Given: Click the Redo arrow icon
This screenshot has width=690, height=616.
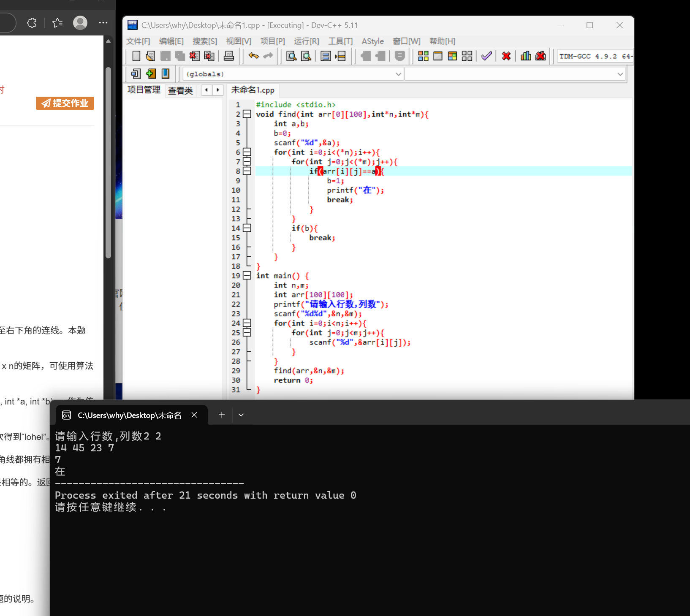Looking at the screenshot, I should pyautogui.click(x=268, y=56).
